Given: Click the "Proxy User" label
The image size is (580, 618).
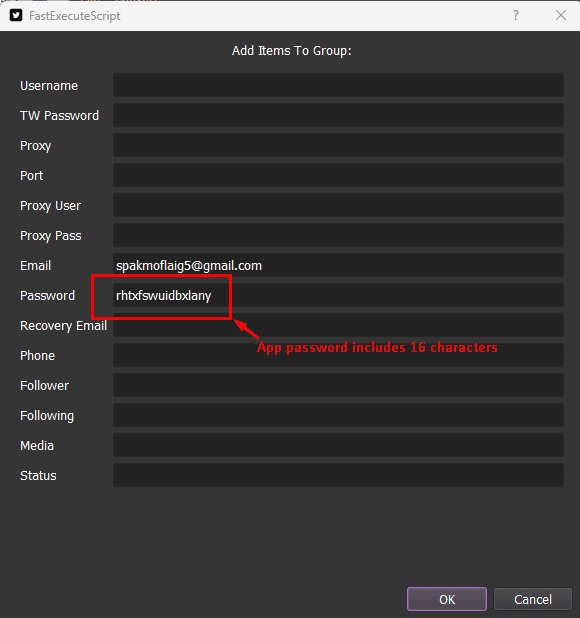Looking at the screenshot, I should tap(50, 206).
